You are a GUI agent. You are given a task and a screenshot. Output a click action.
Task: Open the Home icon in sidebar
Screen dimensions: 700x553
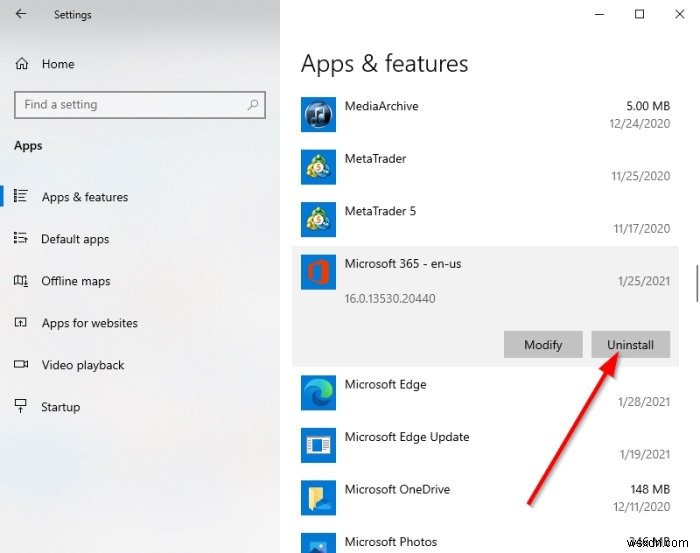pyautogui.click(x=21, y=64)
